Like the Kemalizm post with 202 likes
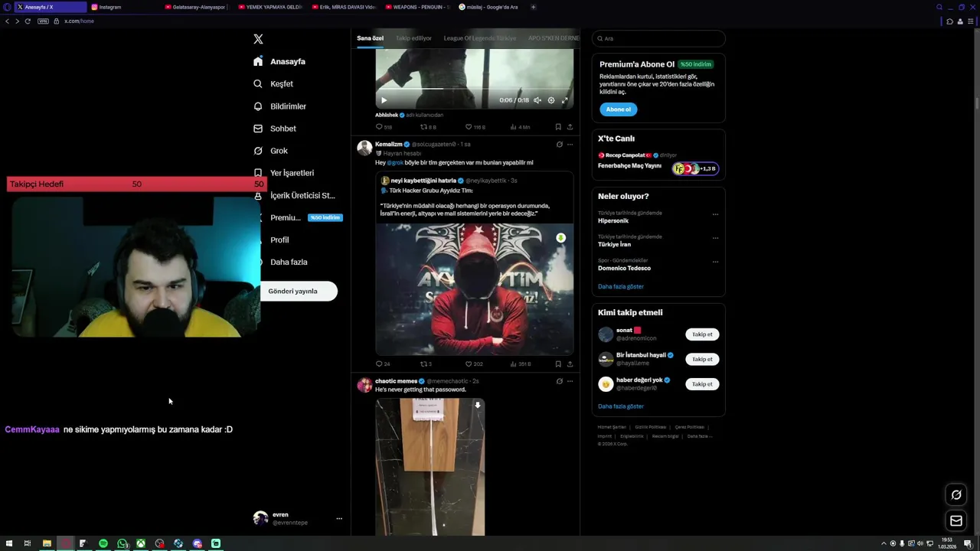980x551 pixels. (x=474, y=364)
